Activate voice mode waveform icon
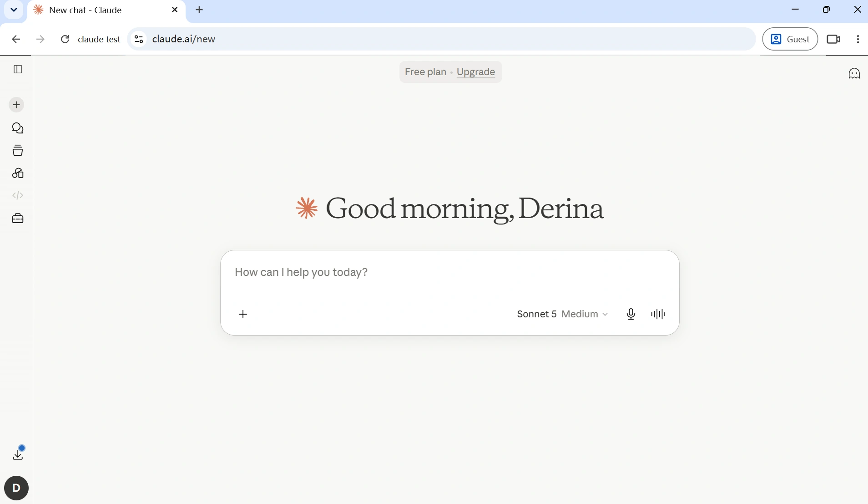The height and width of the screenshot is (504, 868). (658, 314)
